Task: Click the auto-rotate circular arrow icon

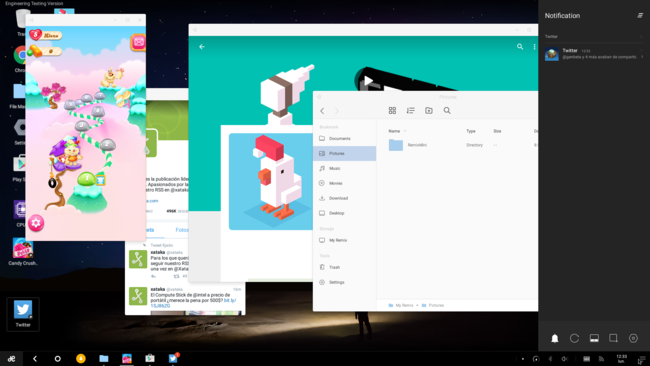Action: point(574,338)
